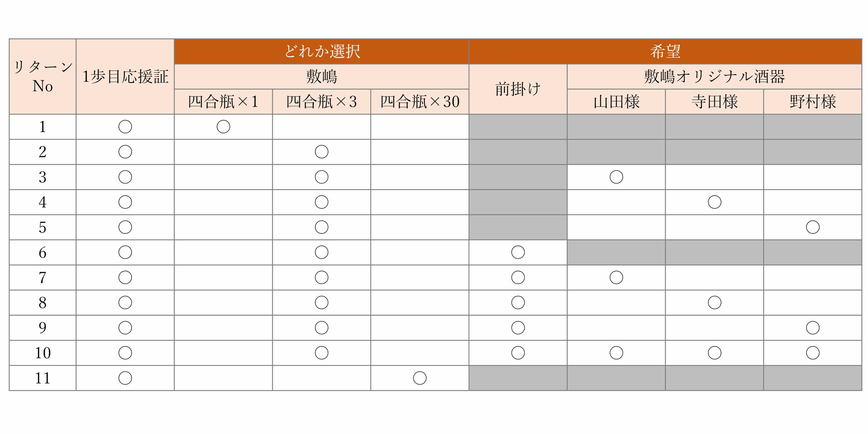The height and width of the screenshot is (434, 868).
Task: Click the 希望 header cell
Action: tap(665, 52)
